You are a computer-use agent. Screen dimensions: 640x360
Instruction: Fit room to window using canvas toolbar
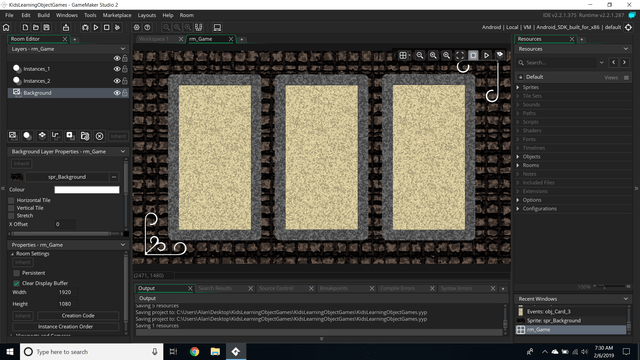(460, 55)
